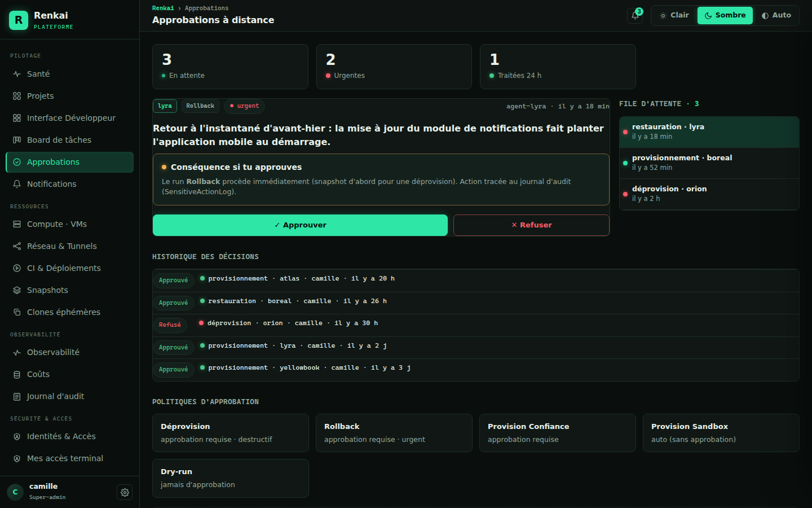Open settings gear next to camille
812x508 pixels.
click(x=125, y=492)
